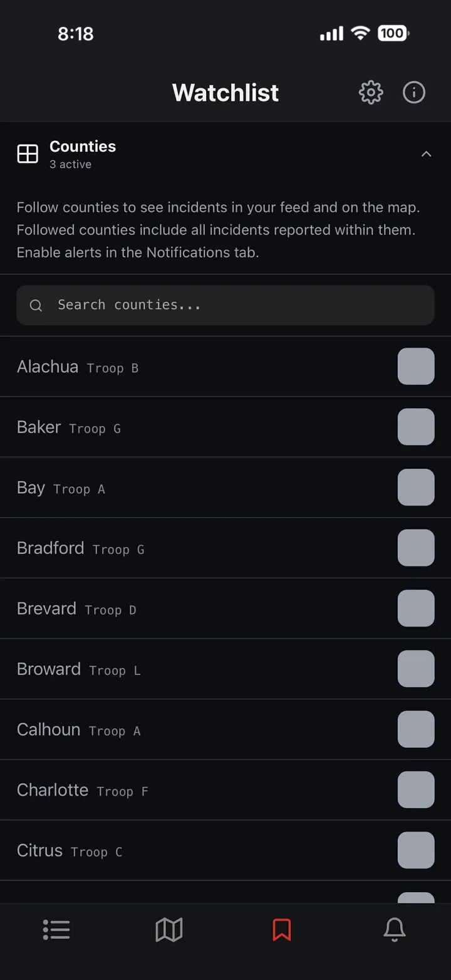Image resolution: width=451 pixels, height=980 pixels.
Task: Open the incident list feed tab icon
Action: point(56,930)
